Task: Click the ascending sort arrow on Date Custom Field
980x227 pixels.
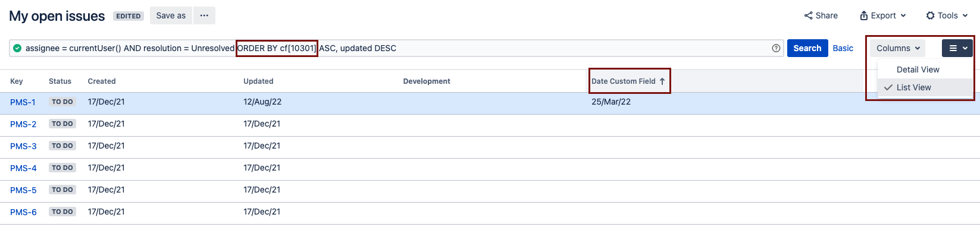Action: click(662, 81)
